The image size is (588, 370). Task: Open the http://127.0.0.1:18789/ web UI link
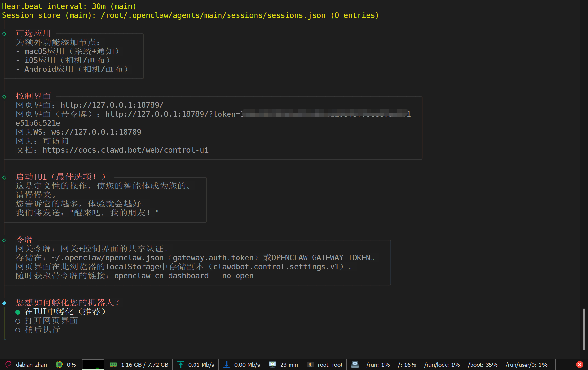(x=112, y=105)
